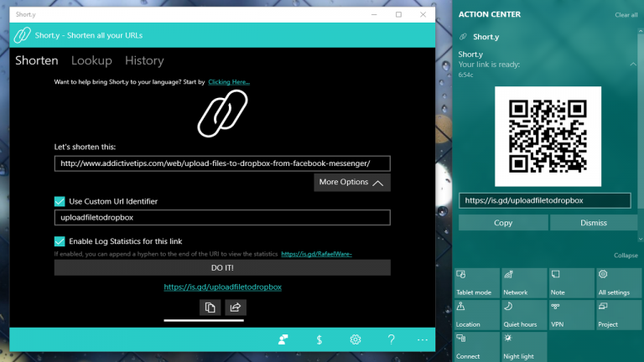Open Connect quick action tile
This screenshot has height=362, width=644.
click(x=477, y=347)
